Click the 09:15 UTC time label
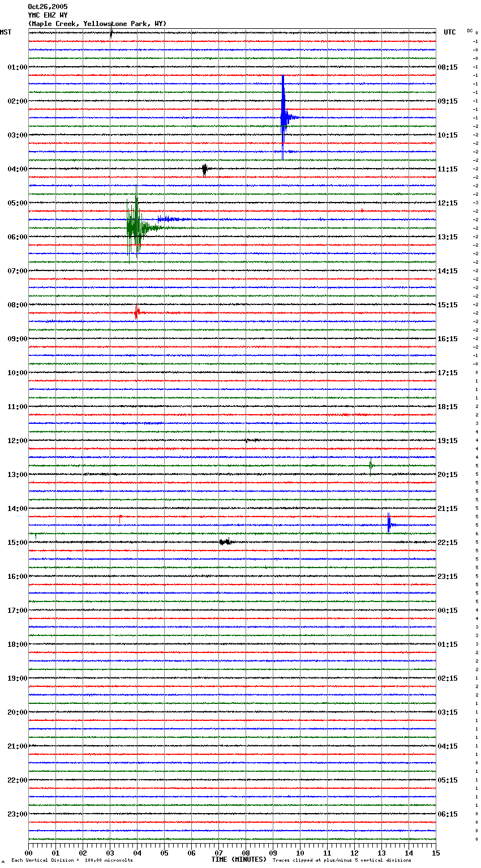Image resolution: width=481 pixels, height=868 pixels. [448, 101]
